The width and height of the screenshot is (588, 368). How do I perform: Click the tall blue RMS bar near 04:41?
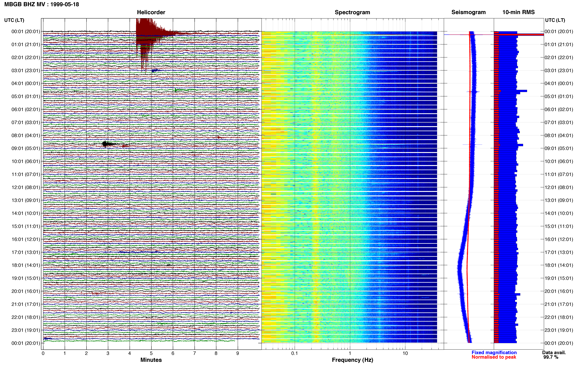point(511,91)
